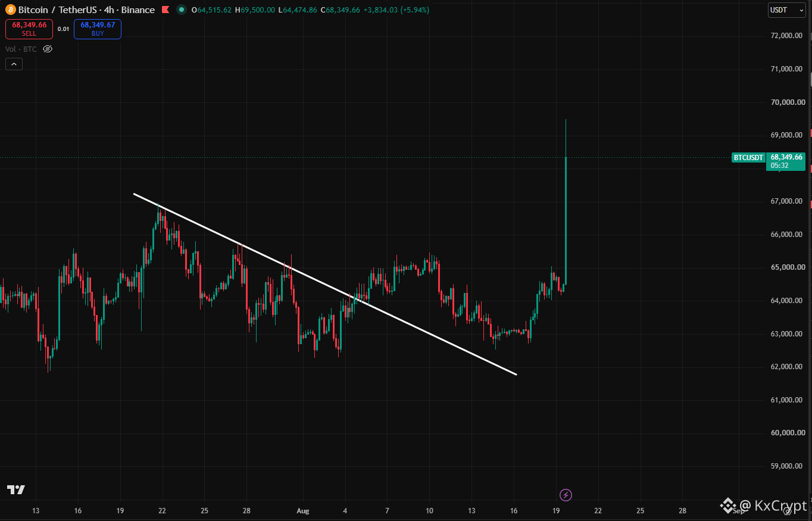The image size is (812, 521).
Task: Click the close value C68,349.66 in the legend
Action: 341,10
